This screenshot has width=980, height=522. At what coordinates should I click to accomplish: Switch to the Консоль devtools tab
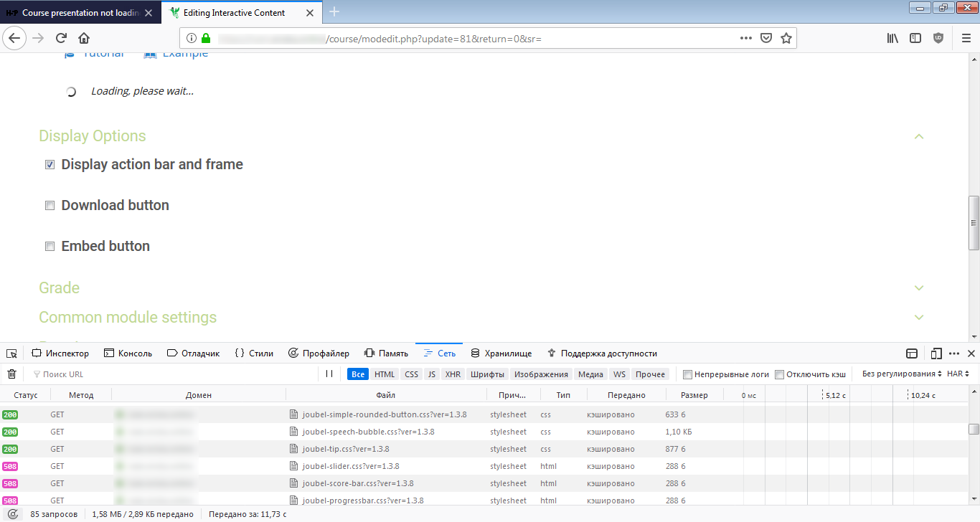click(128, 353)
